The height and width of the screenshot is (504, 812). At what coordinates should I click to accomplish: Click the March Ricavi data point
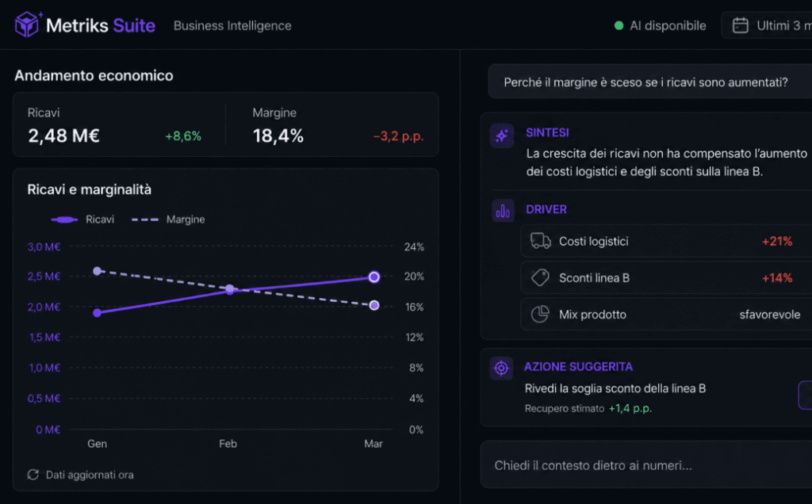[x=374, y=277]
